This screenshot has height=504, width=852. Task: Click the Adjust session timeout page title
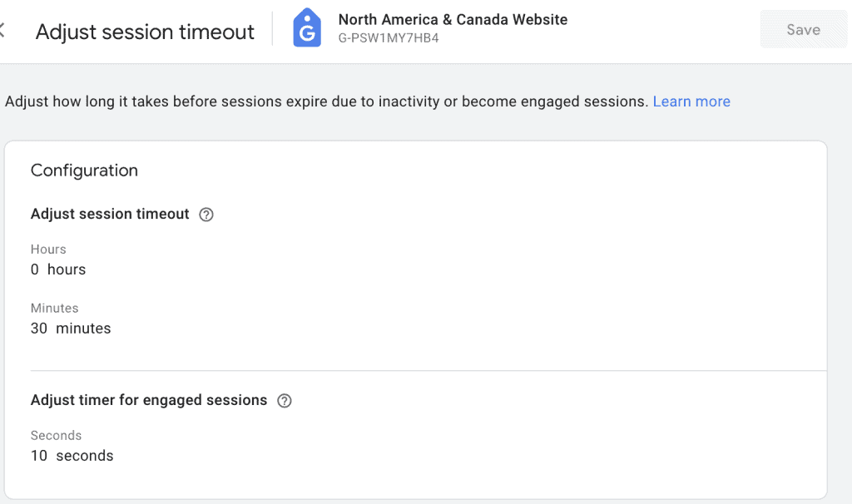click(x=145, y=32)
